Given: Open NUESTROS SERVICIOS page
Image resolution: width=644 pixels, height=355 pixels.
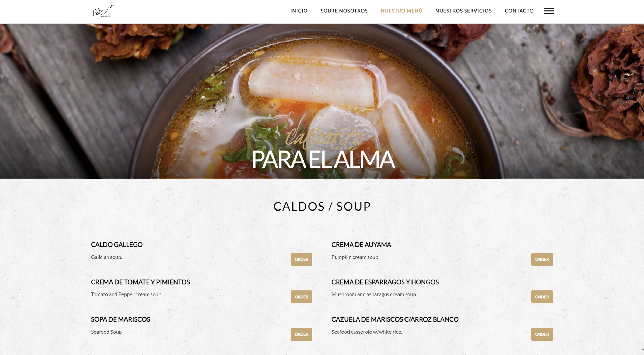Looking at the screenshot, I should pyautogui.click(x=463, y=11).
